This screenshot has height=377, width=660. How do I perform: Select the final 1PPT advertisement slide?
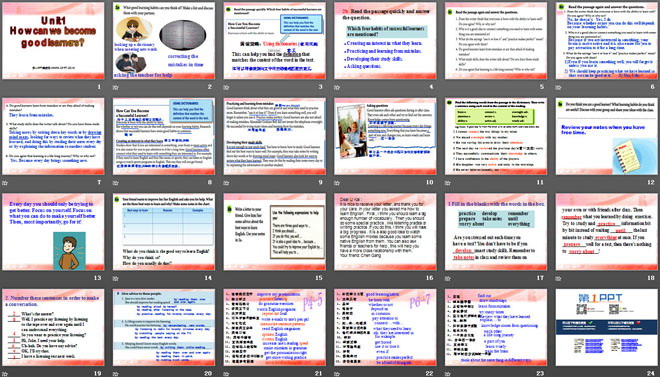pyautogui.click(x=607, y=327)
